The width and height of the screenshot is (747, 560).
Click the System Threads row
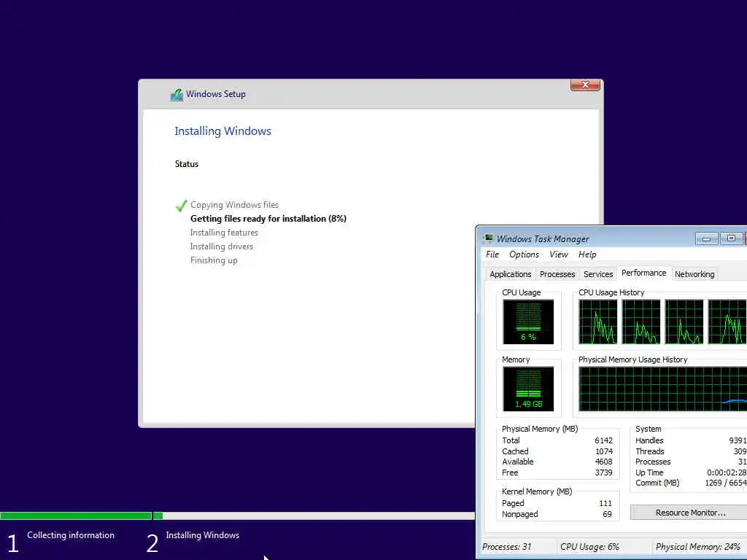tap(691, 451)
